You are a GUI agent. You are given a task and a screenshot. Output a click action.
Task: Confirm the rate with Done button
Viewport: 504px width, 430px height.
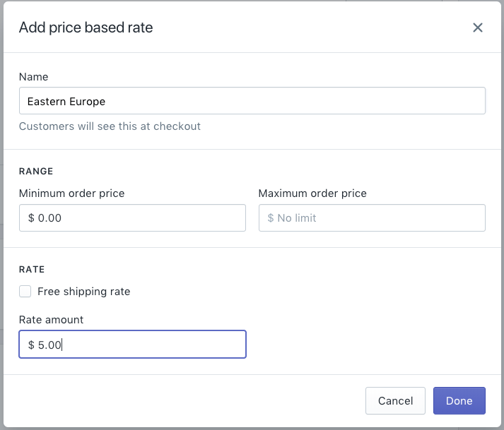[459, 400]
